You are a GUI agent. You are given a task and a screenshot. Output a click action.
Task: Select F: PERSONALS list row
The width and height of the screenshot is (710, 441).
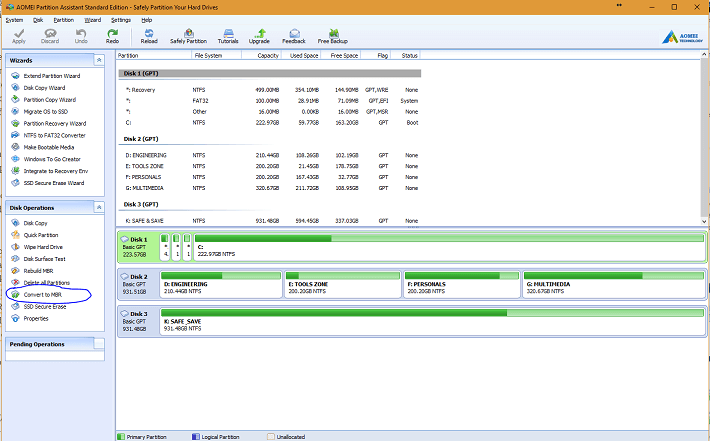tap(270, 177)
